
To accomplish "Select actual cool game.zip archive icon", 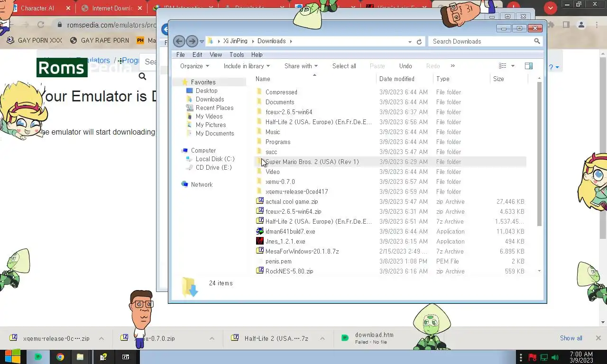I will pos(259,201).
